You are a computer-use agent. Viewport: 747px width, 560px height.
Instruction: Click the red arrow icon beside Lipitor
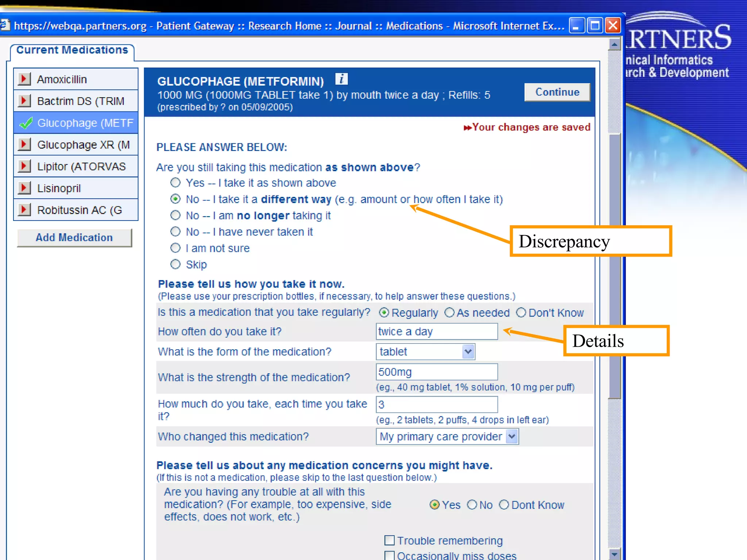tap(24, 166)
